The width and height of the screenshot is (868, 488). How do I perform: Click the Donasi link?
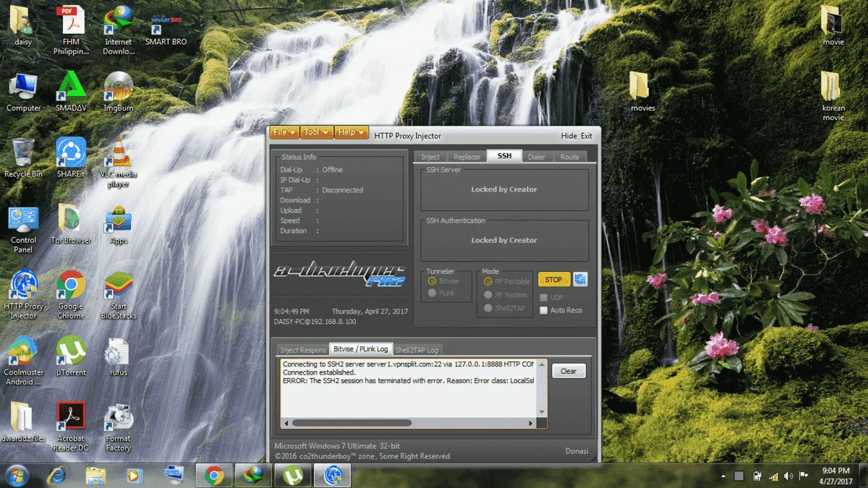tap(576, 451)
